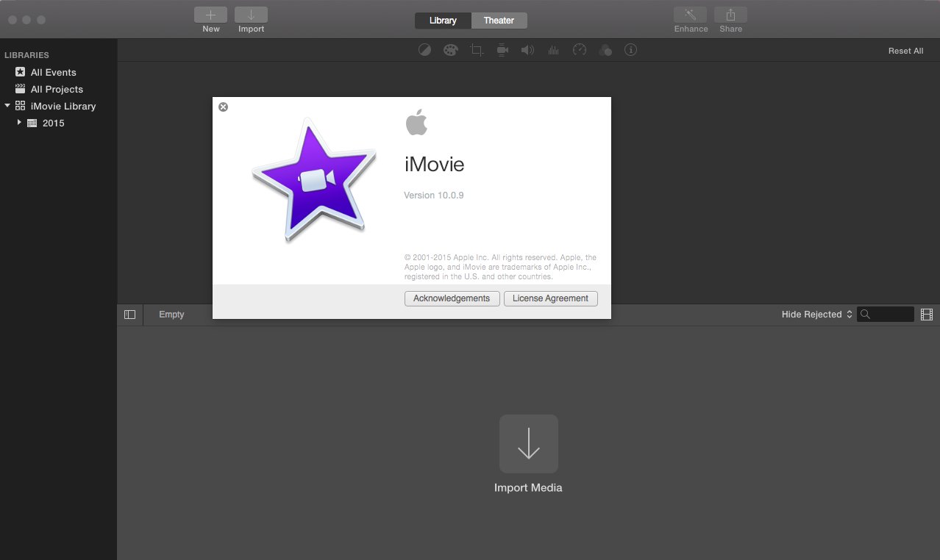Click the browser search field
Image resolution: width=940 pixels, height=560 pixels.
(886, 315)
